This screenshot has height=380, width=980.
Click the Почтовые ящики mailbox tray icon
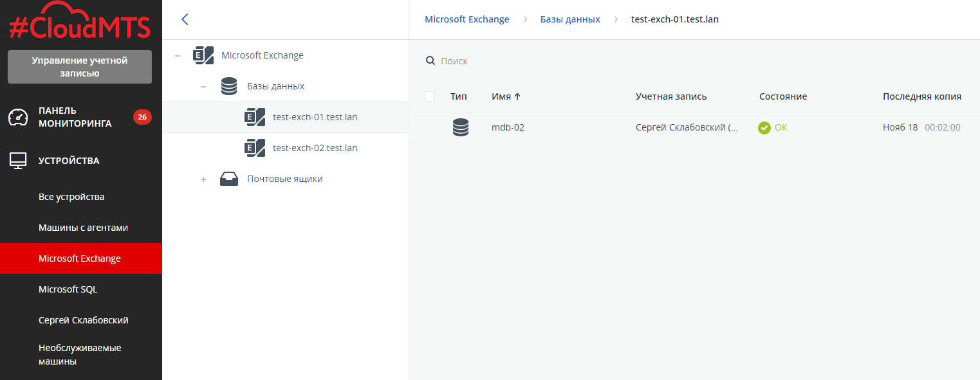[229, 179]
